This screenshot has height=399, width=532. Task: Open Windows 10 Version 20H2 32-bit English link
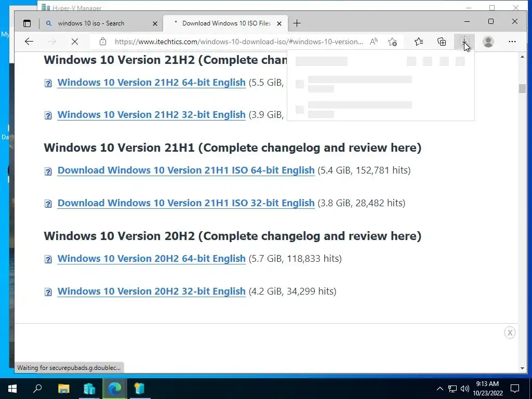click(151, 291)
